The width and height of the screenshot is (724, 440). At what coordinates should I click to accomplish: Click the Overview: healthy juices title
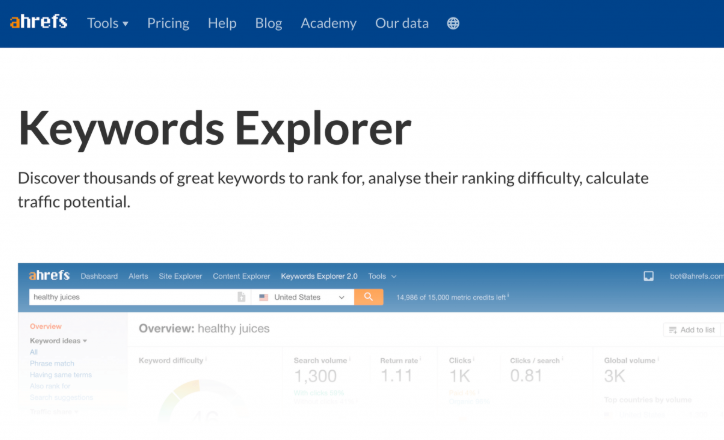(x=204, y=329)
